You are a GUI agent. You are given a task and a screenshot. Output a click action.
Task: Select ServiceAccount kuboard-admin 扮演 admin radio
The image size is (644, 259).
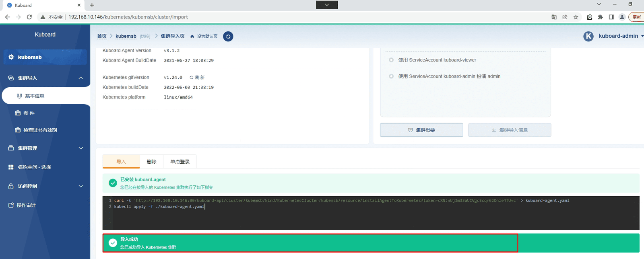pos(391,76)
